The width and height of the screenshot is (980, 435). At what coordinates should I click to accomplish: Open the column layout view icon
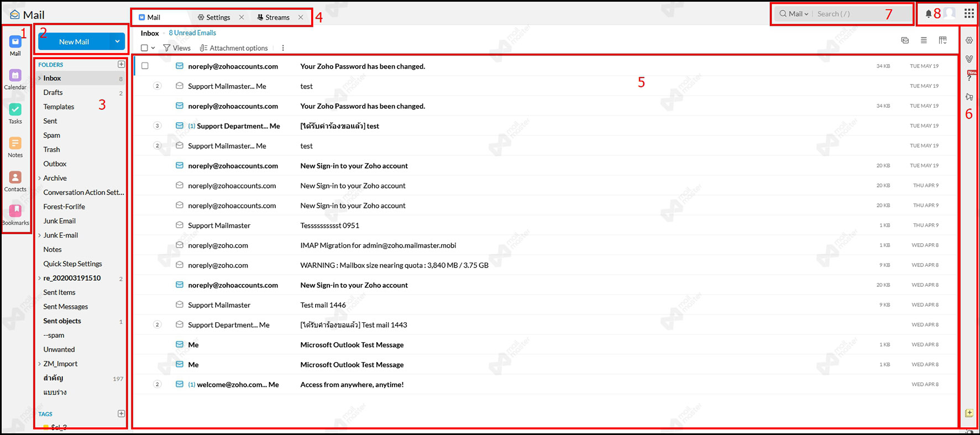tap(942, 40)
